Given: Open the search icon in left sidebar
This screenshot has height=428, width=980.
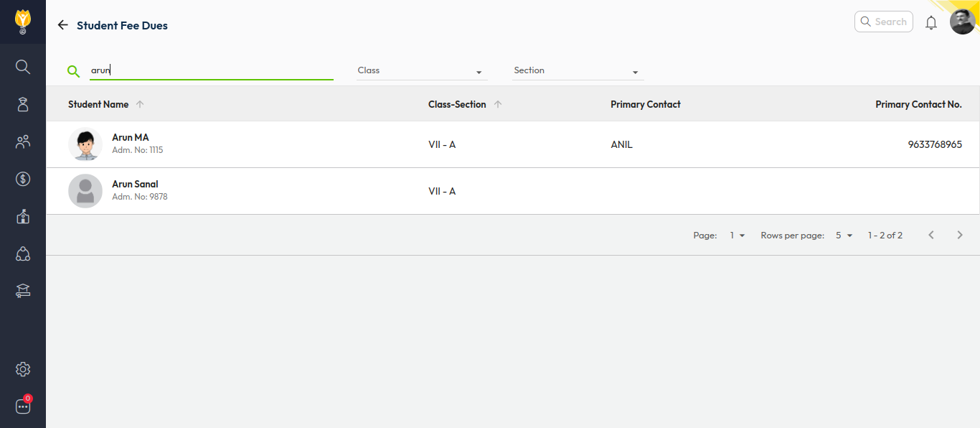Looking at the screenshot, I should [23, 67].
